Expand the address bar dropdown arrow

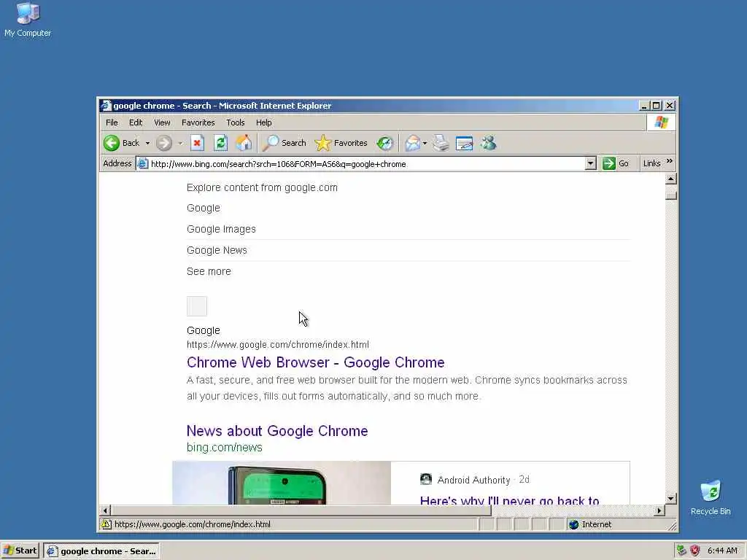pos(591,164)
